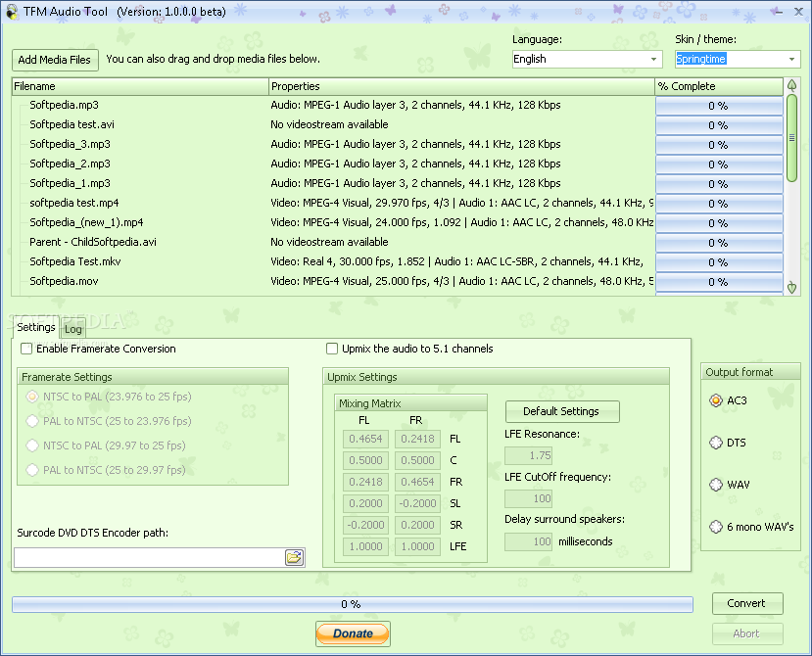Click FL row FL column field 0.4654
The image size is (812, 656).
pyautogui.click(x=365, y=439)
